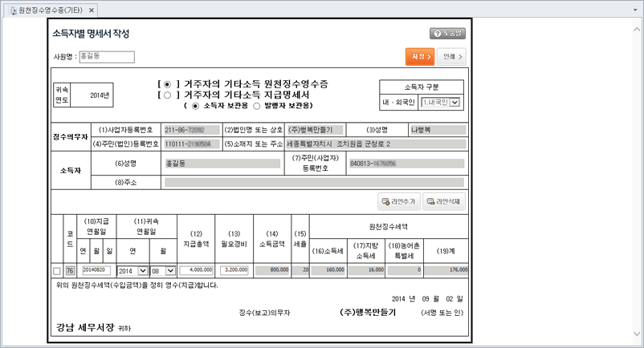Tick the row checkbox for code 76

coord(57,271)
